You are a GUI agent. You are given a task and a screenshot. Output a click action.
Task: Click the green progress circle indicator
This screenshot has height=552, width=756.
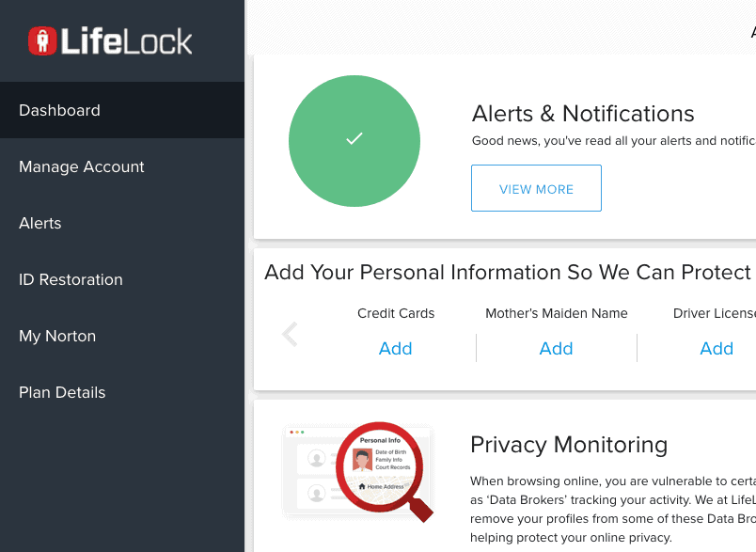pyautogui.click(x=354, y=140)
